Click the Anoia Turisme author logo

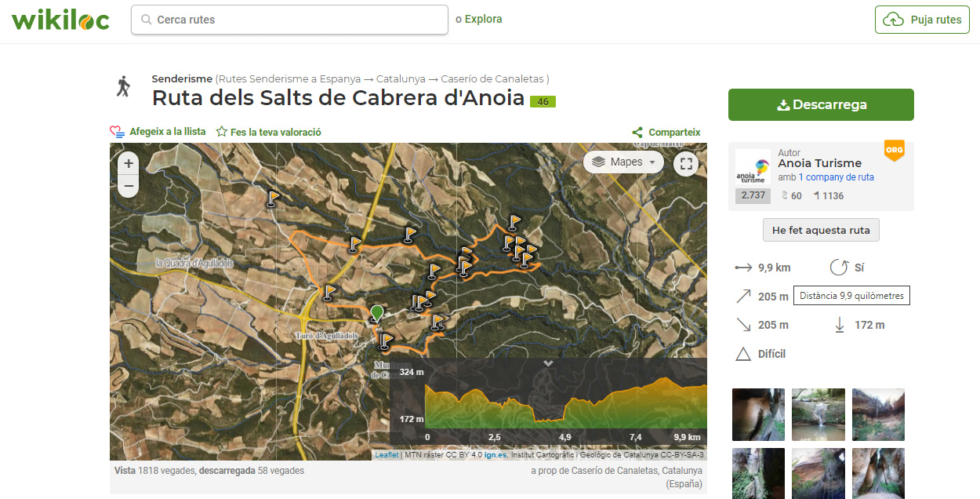(753, 167)
